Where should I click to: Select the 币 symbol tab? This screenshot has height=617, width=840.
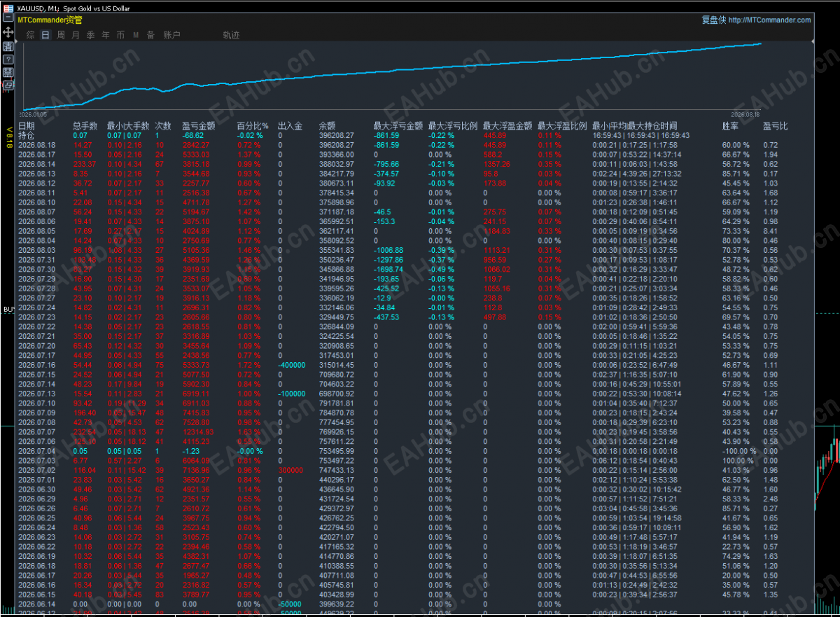(121, 35)
